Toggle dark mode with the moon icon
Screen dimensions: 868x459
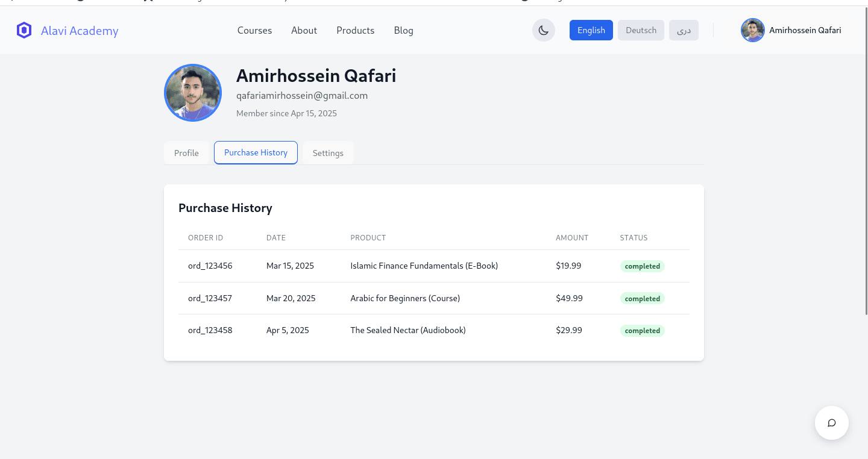point(544,30)
